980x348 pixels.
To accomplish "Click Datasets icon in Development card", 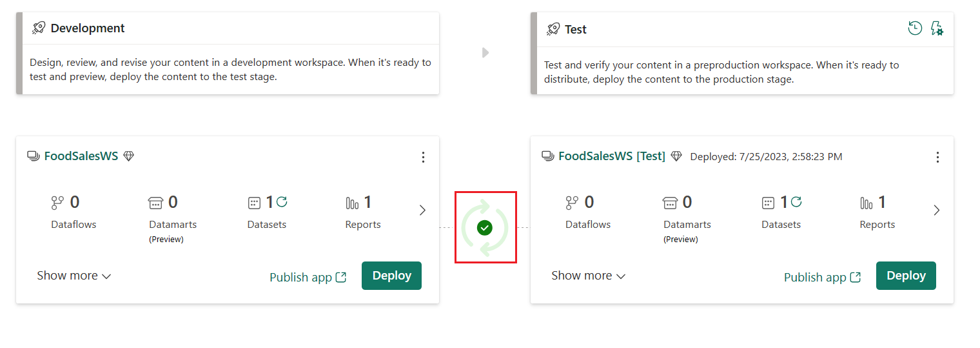I will 254,203.
